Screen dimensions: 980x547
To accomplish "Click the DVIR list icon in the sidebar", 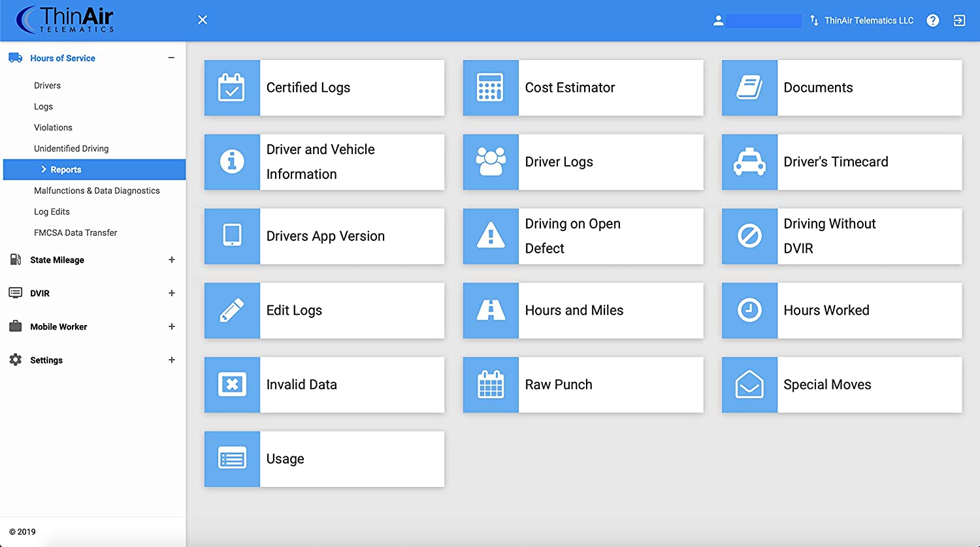I will 16,293.
